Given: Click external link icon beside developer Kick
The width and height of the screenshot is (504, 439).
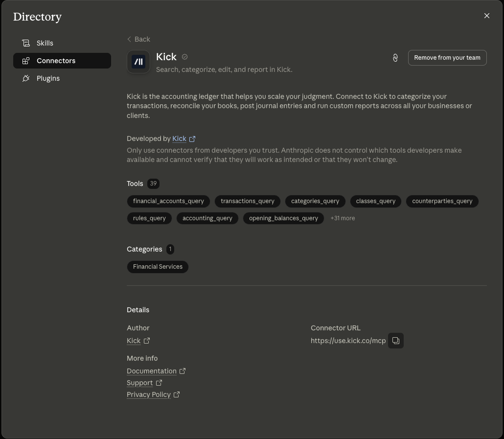Looking at the screenshot, I should [x=192, y=139].
